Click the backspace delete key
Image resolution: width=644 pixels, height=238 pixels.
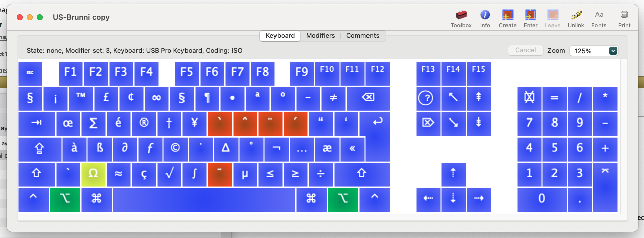click(368, 99)
